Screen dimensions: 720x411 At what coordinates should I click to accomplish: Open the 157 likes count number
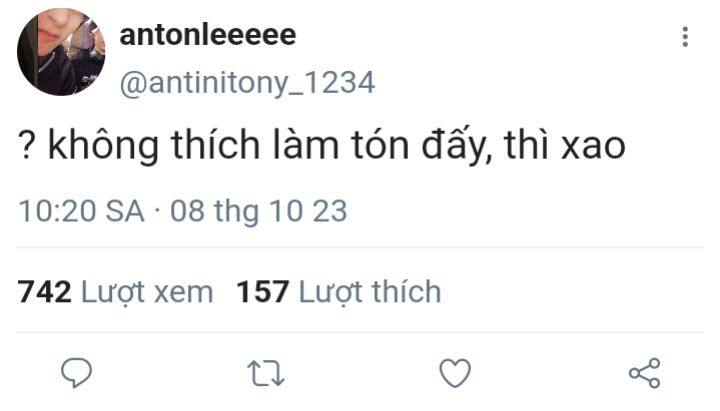263,292
